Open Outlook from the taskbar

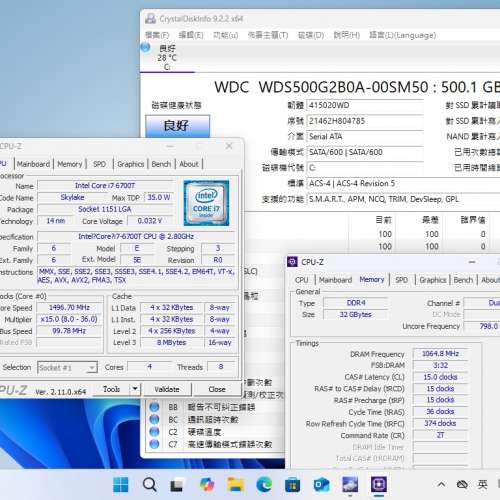click(x=321, y=485)
